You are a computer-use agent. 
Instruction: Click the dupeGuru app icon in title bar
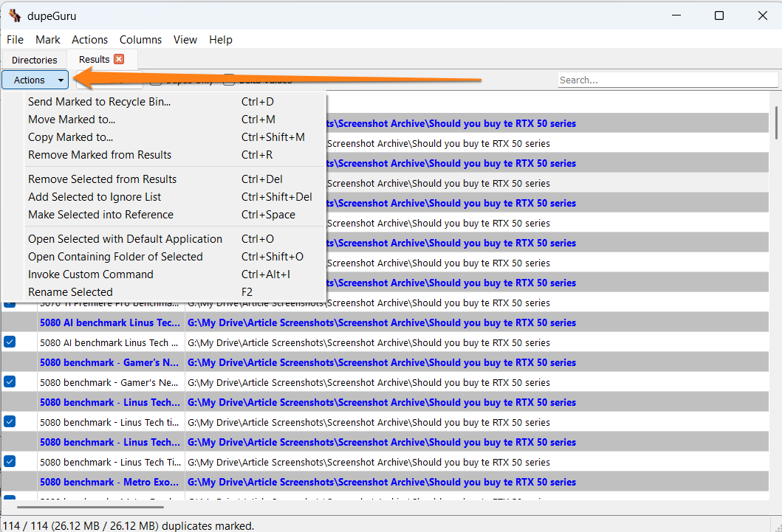pos(14,15)
